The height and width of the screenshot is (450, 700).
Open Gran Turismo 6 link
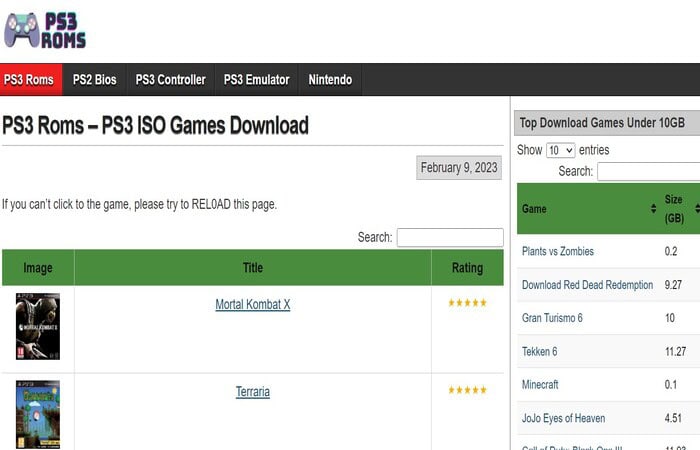tap(552, 318)
